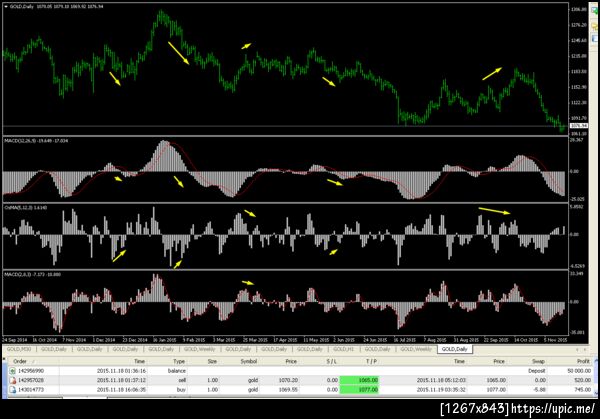The height and width of the screenshot is (419, 600).
Task: Sort by the Swap column header
Action: coord(538,361)
